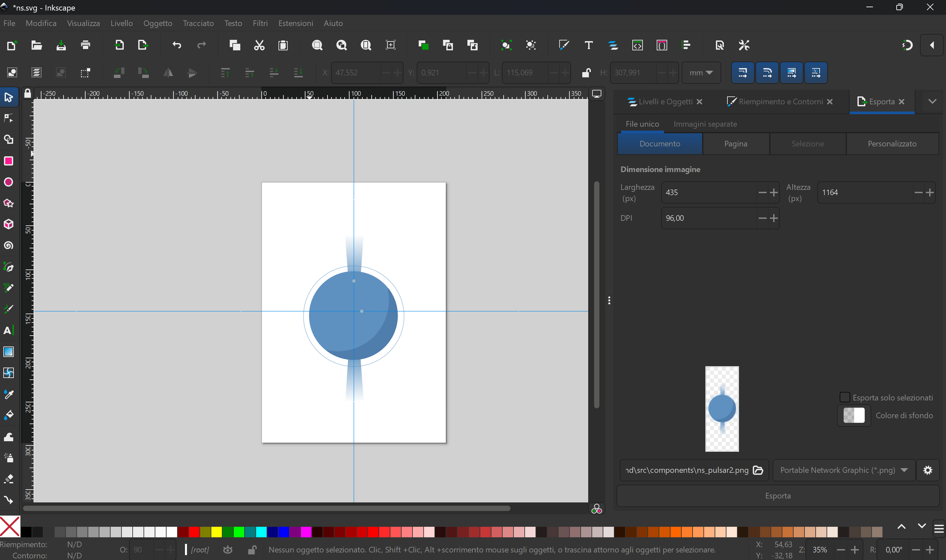Image resolution: width=946 pixels, height=560 pixels.
Task: Select the Pen Bezier tool
Action: 8,267
